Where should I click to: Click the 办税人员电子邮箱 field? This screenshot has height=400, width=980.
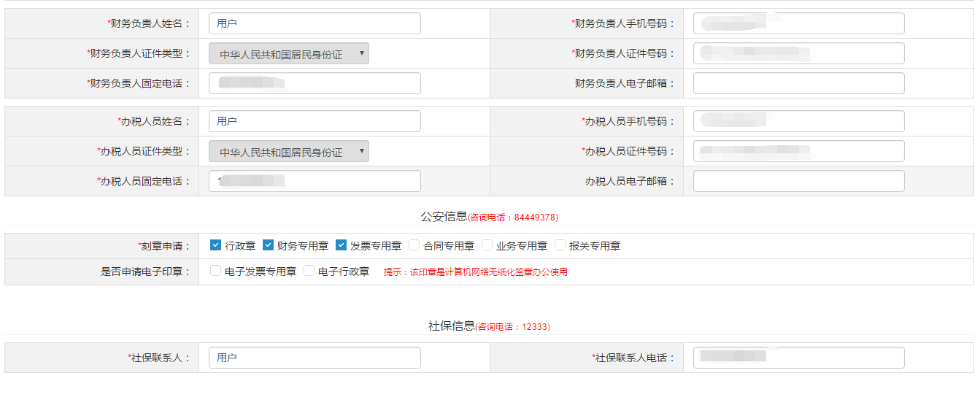(x=798, y=181)
